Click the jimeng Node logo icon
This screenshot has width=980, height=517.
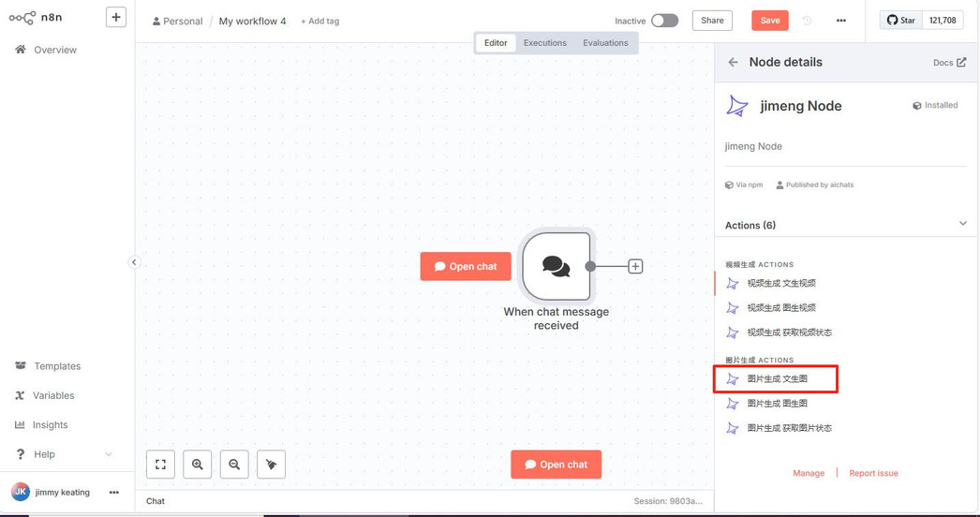tap(737, 106)
